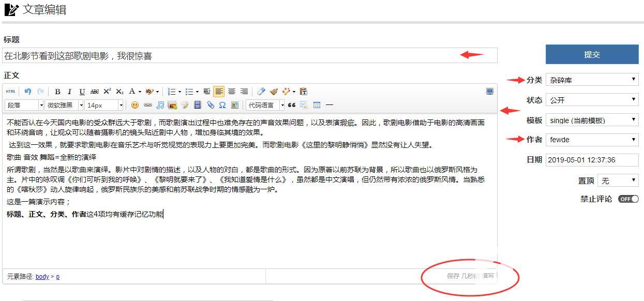Switch to HTML source view
Viewport: 644px width, 301px height.
pos(10,92)
